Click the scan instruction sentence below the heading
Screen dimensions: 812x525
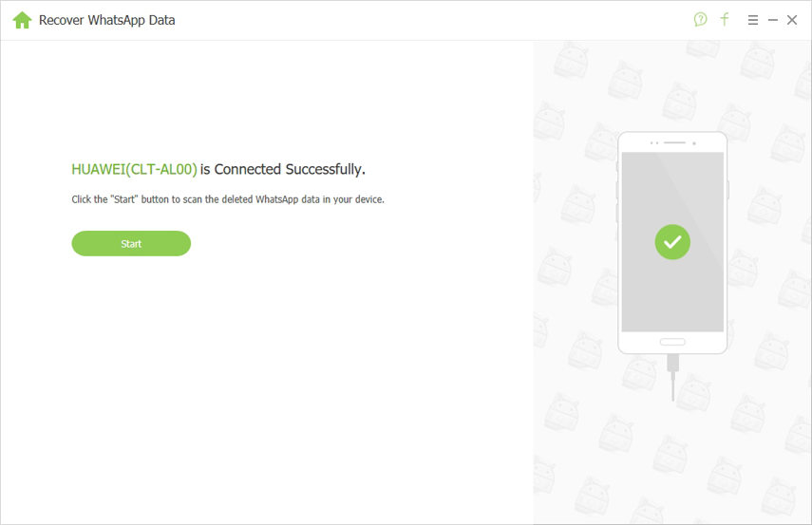[228, 199]
